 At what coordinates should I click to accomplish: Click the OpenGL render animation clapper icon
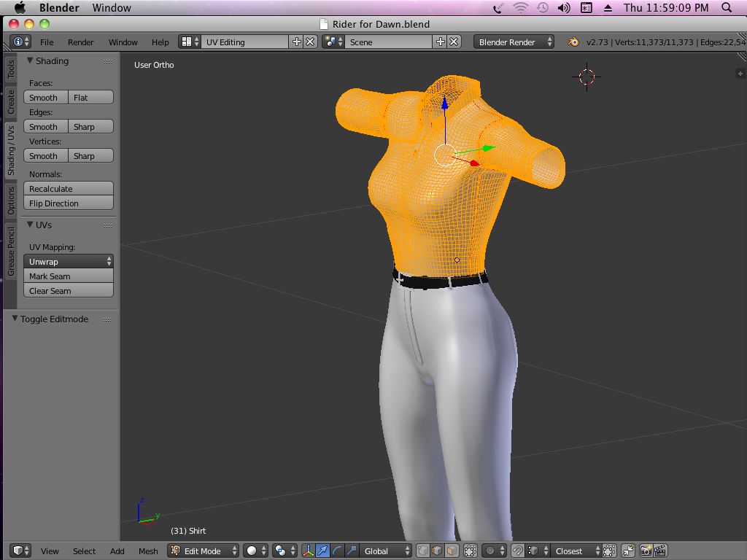click(660, 551)
